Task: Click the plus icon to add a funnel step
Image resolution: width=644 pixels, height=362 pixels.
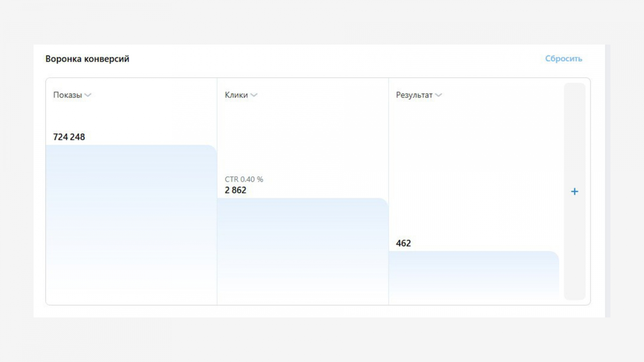Action: pyautogui.click(x=574, y=191)
